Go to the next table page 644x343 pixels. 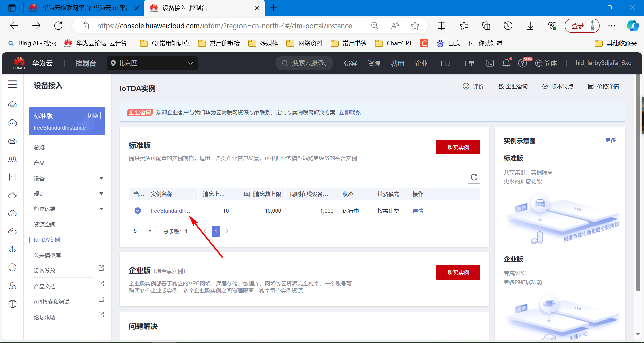click(x=227, y=231)
